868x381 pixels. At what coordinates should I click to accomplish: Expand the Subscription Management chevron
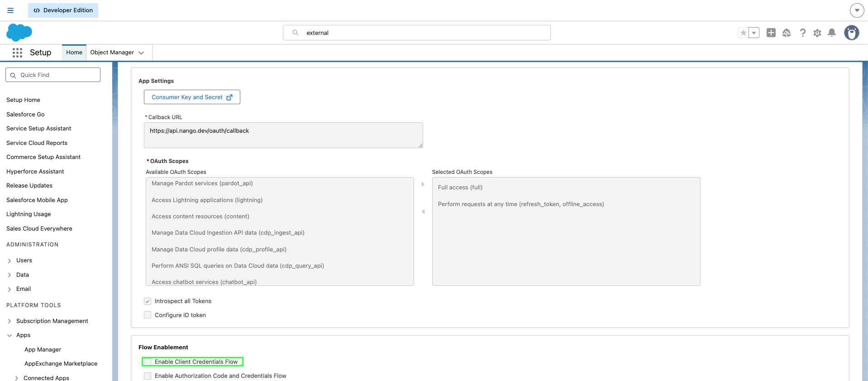point(10,321)
